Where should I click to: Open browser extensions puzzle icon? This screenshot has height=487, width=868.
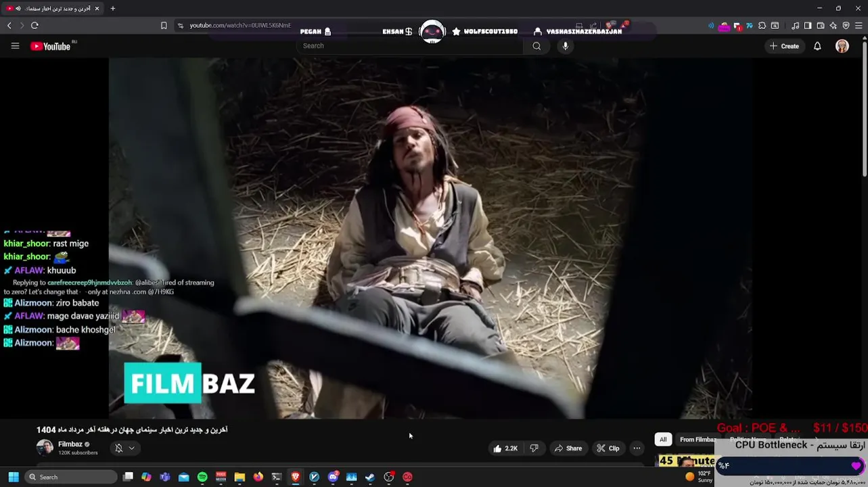(x=762, y=26)
